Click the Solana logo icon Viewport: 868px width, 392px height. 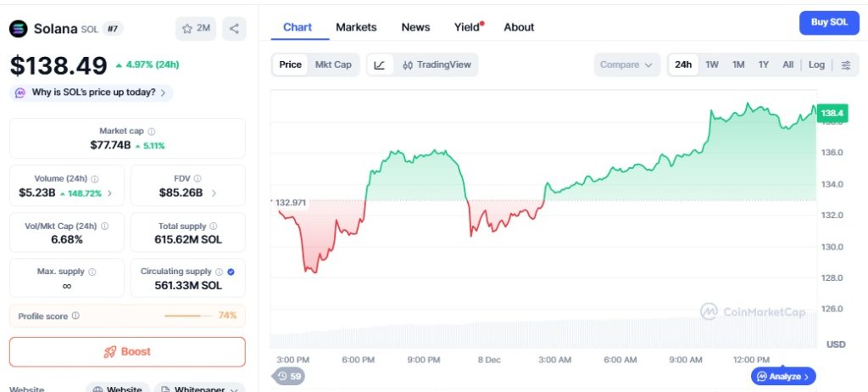click(x=19, y=28)
